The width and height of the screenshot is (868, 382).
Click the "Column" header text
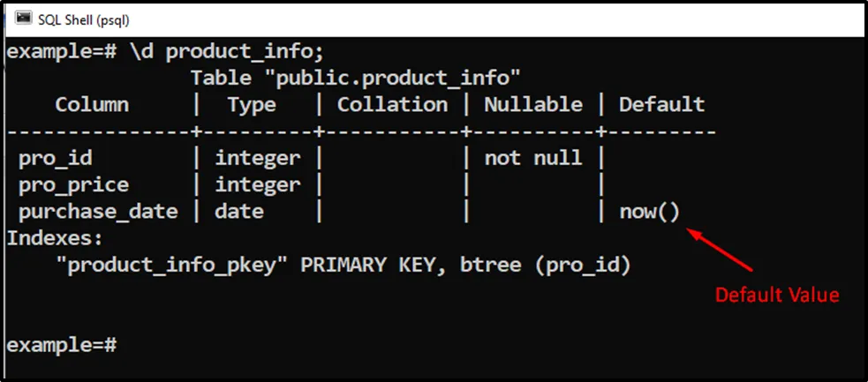[91, 104]
